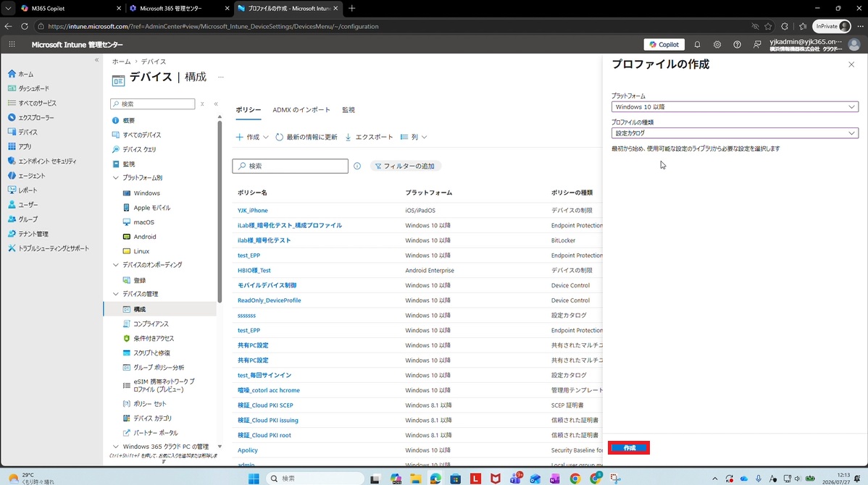
Task: Select Apple モバイル platform
Action: click(146, 207)
